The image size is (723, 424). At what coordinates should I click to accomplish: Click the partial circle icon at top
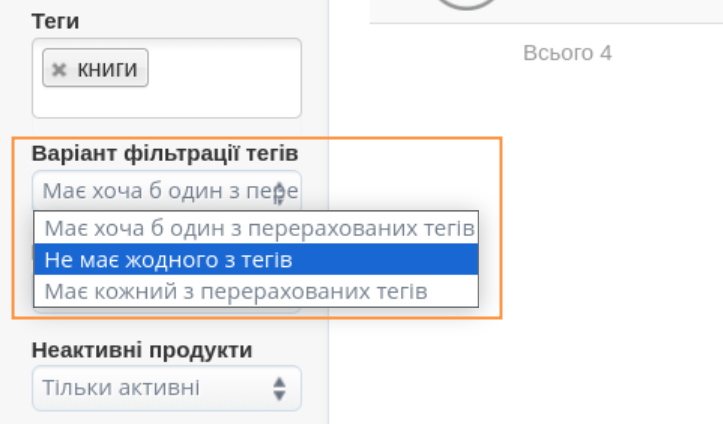pos(467,5)
